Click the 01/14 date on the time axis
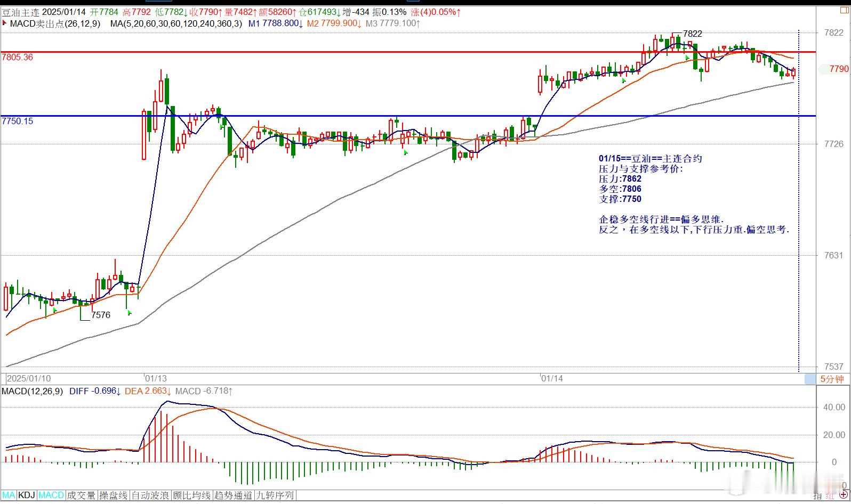 tap(552, 378)
